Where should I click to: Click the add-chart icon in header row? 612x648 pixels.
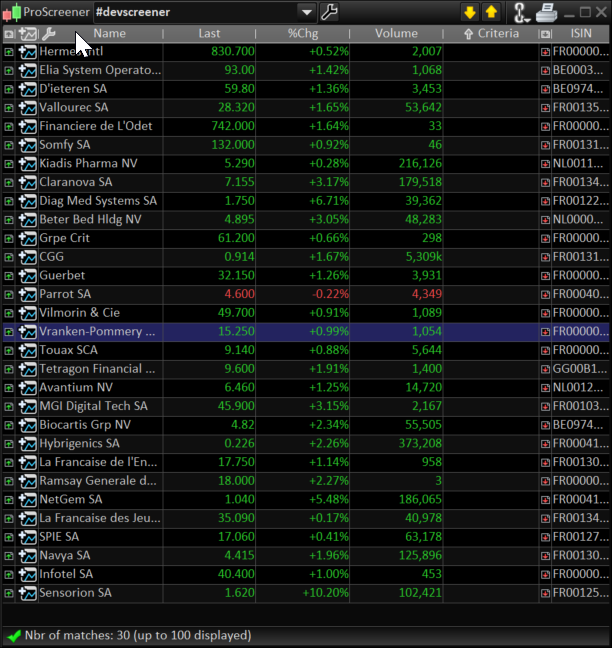click(28, 34)
